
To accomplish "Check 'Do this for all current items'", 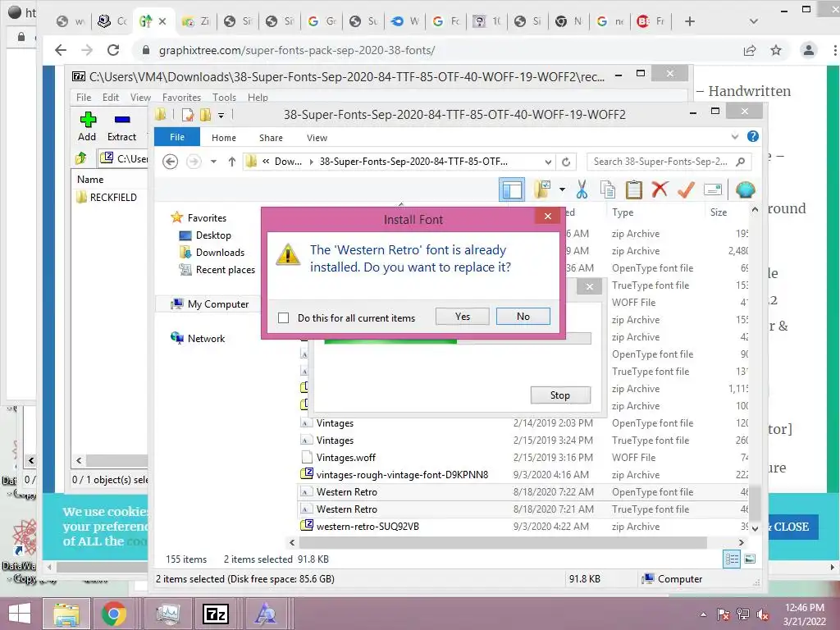I will coord(283,318).
